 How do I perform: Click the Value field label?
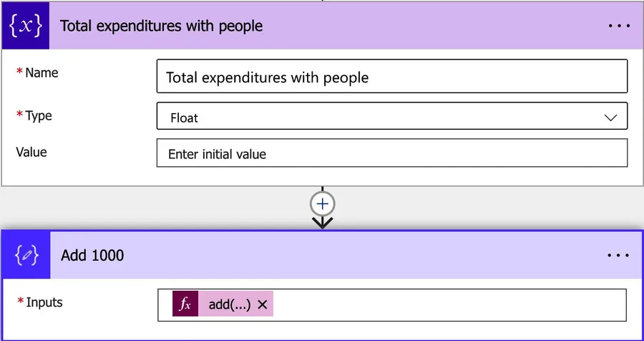[x=31, y=152]
